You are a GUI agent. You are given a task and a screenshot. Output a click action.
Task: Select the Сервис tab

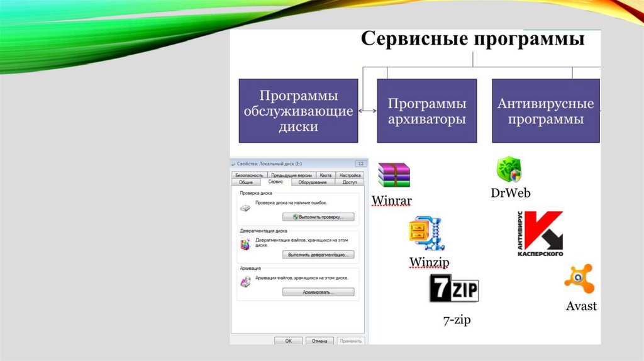[x=275, y=182]
